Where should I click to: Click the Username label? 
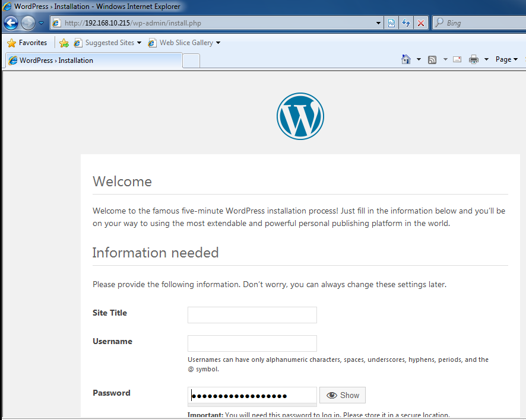pos(112,341)
